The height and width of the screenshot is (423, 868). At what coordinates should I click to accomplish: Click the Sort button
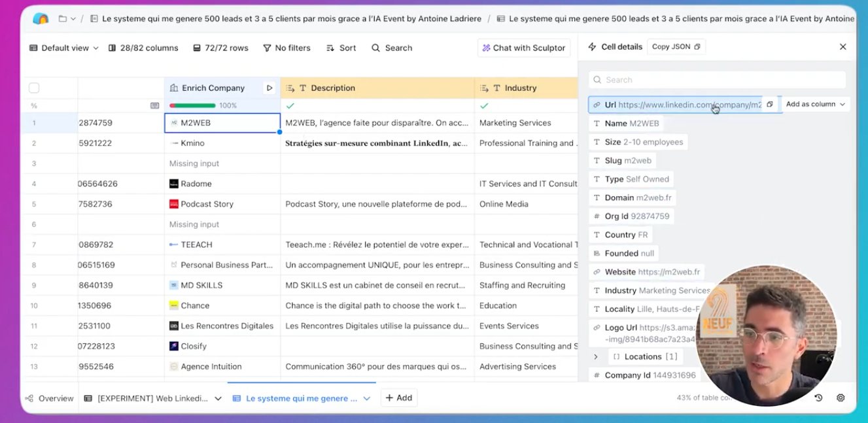tap(341, 48)
